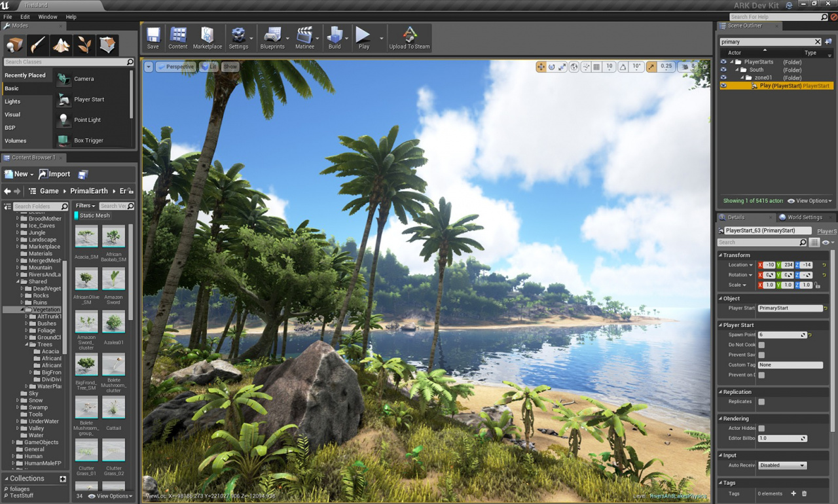Open the Settings toolbar icon

[238, 38]
